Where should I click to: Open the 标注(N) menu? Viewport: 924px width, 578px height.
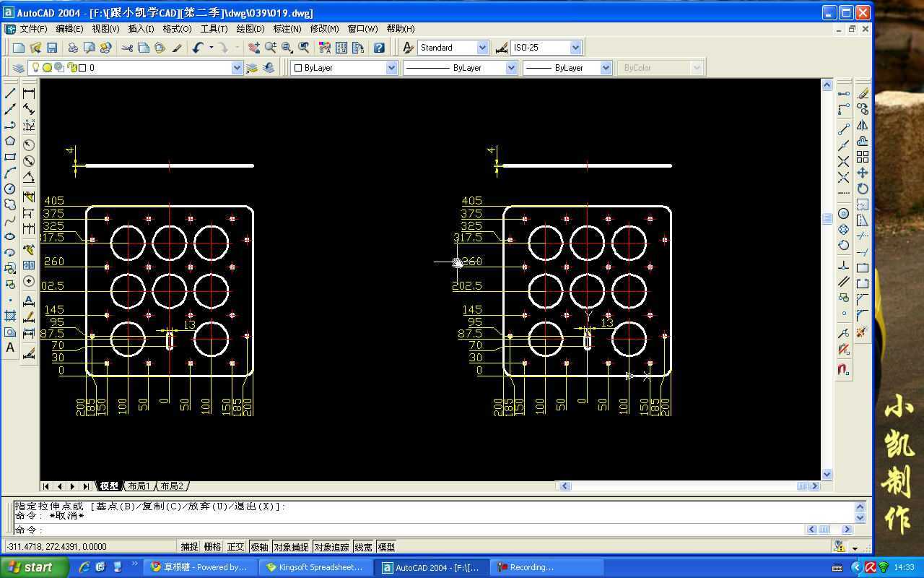point(287,29)
